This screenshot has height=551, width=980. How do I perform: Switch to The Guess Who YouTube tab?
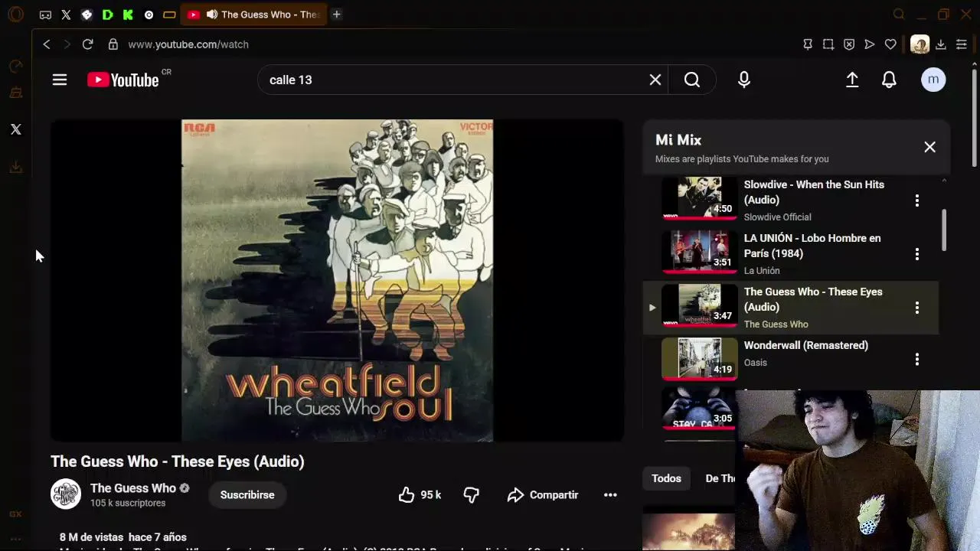(253, 15)
